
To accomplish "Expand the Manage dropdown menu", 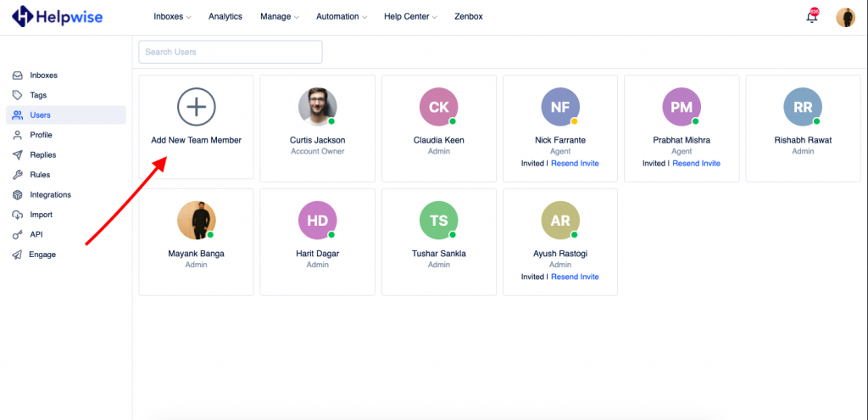I will [280, 17].
